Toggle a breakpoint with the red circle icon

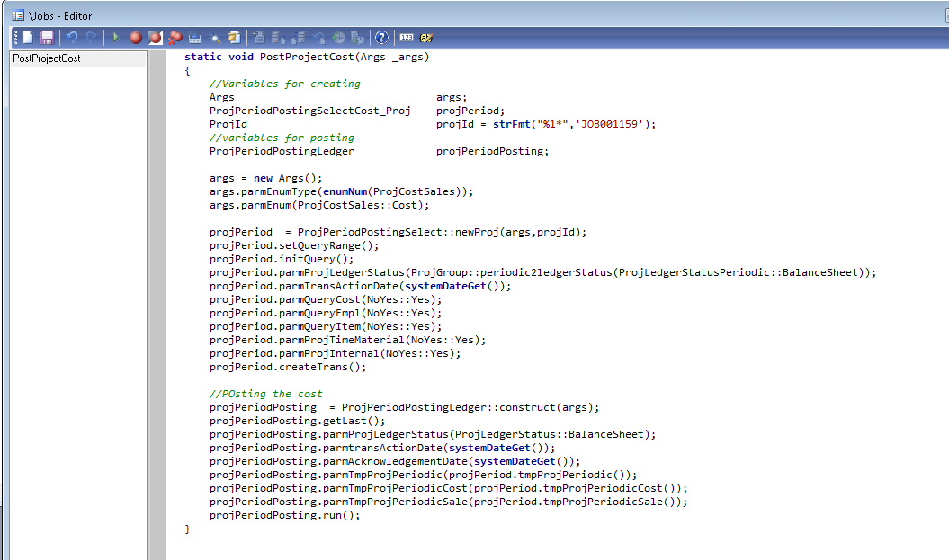pyautogui.click(x=135, y=38)
